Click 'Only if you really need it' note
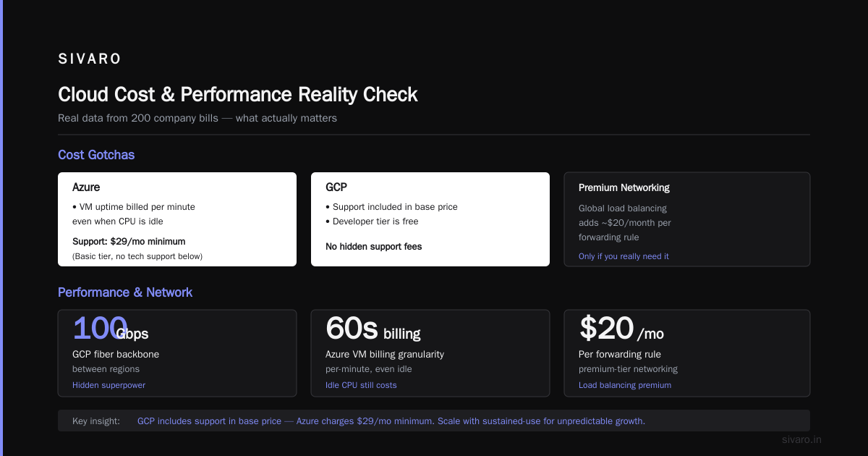The width and height of the screenshot is (868, 456). [x=624, y=256]
